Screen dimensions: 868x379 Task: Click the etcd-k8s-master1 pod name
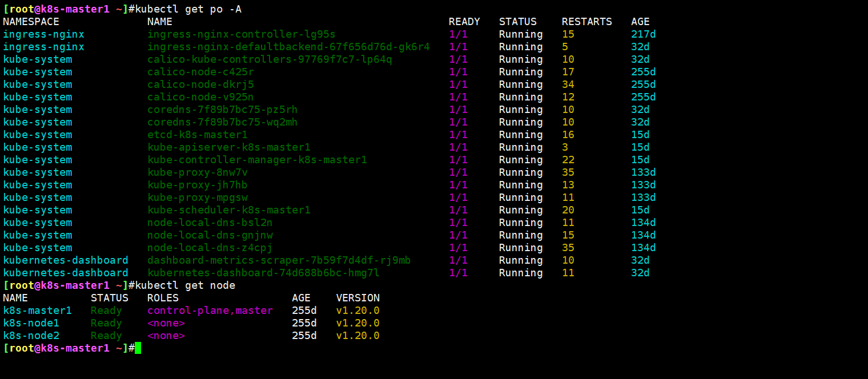(x=197, y=135)
